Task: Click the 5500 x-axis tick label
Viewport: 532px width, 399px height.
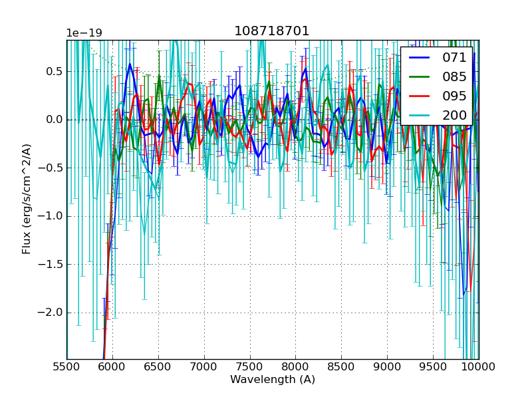Action: pyautogui.click(x=66, y=367)
